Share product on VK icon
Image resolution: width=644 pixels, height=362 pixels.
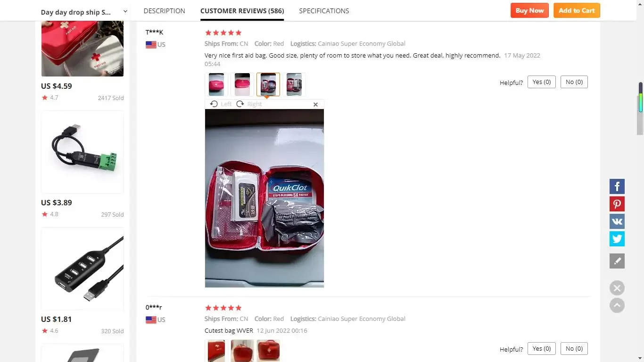[x=617, y=221]
